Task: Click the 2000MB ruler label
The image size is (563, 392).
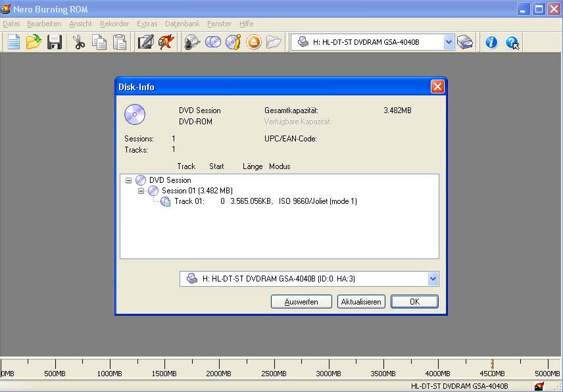Action: 218,374
